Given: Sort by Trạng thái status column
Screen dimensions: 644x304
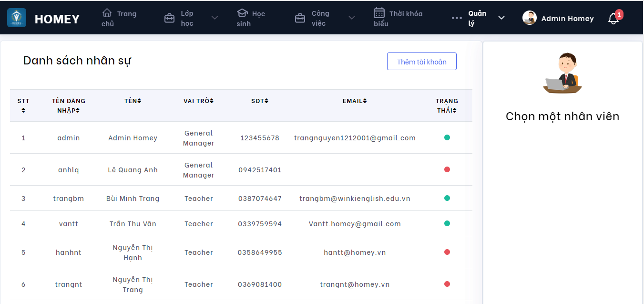Looking at the screenshot, I should pyautogui.click(x=455, y=110).
